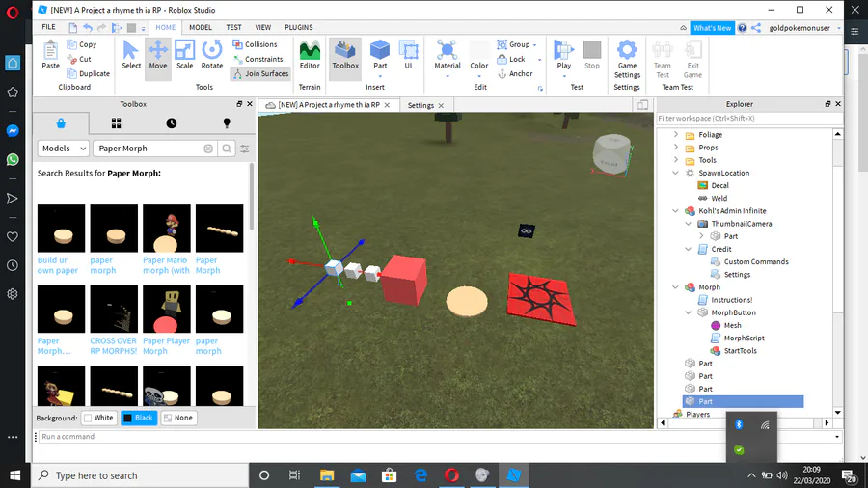This screenshot has width=868, height=488.
Task: Open the Color picker tool
Action: [478, 55]
